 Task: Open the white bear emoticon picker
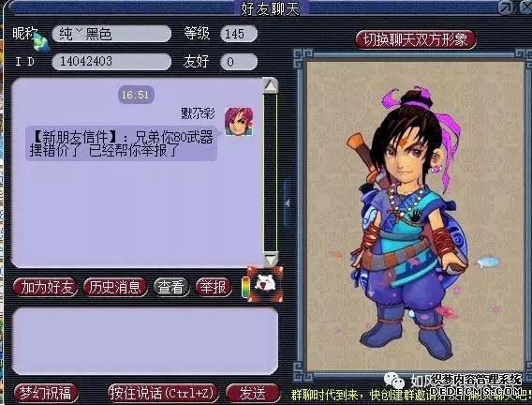point(265,284)
